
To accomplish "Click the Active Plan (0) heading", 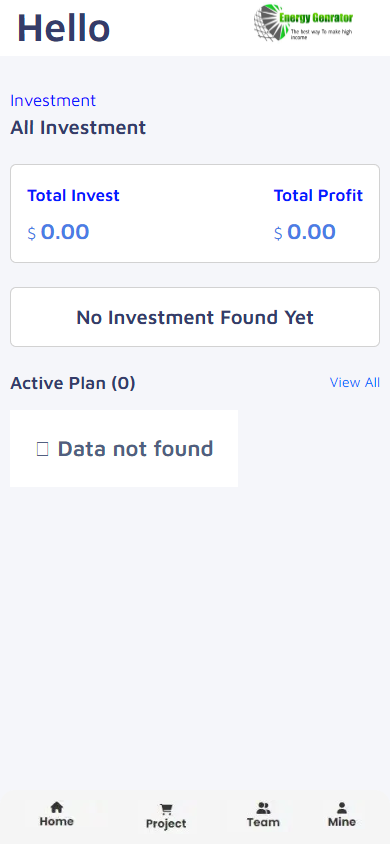I will (x=73, y=383).
